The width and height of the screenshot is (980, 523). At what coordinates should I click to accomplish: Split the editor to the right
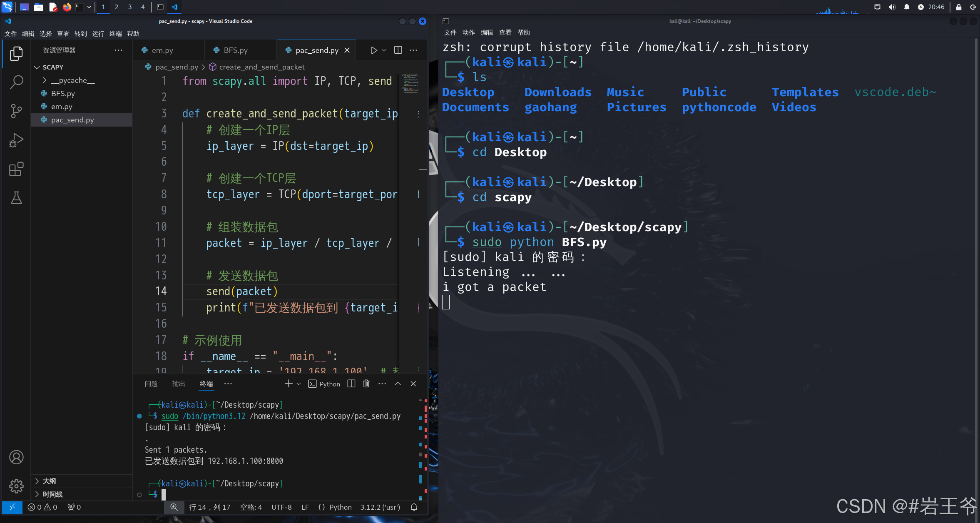(x=398, y=50)
